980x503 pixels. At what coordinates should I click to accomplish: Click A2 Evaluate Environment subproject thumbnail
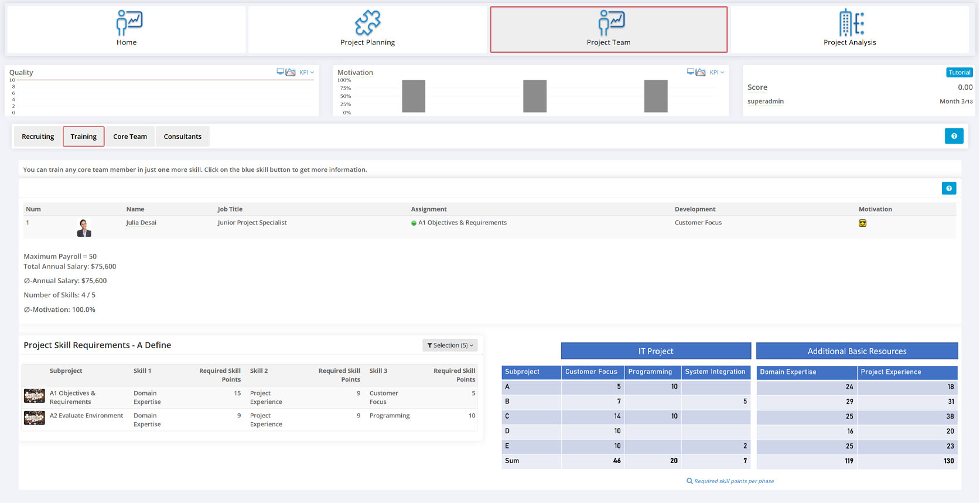pos(34,418)
